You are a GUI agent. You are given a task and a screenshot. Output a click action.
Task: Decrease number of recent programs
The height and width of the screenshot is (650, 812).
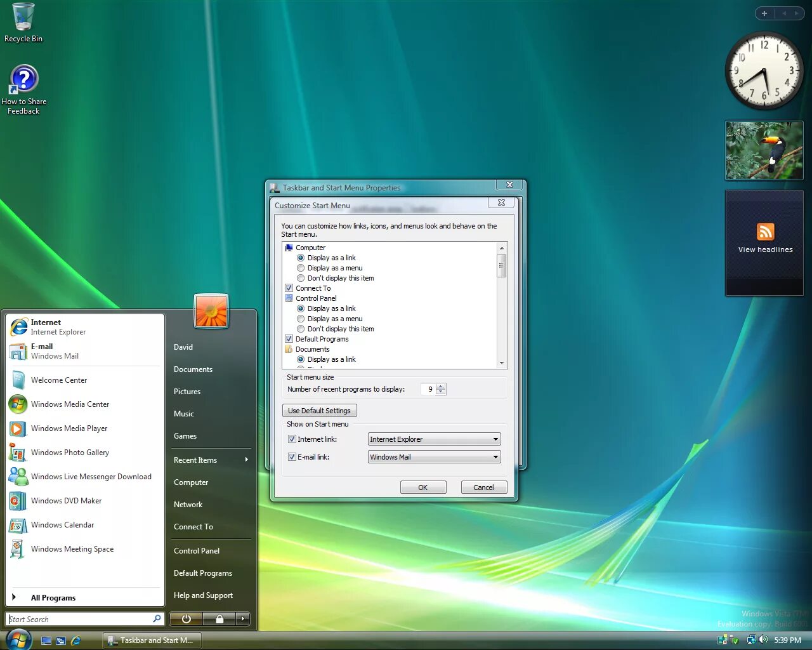click(x=441, y=392)
